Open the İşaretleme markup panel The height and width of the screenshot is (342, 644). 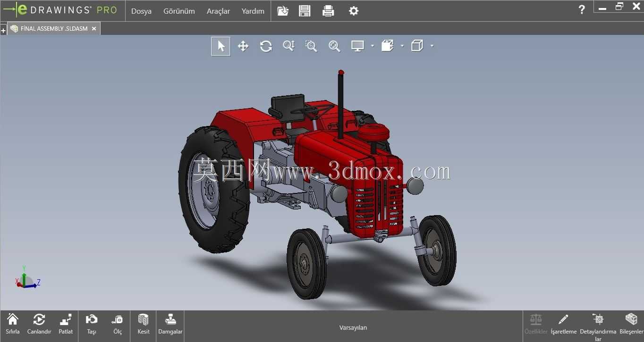[564, 324]
